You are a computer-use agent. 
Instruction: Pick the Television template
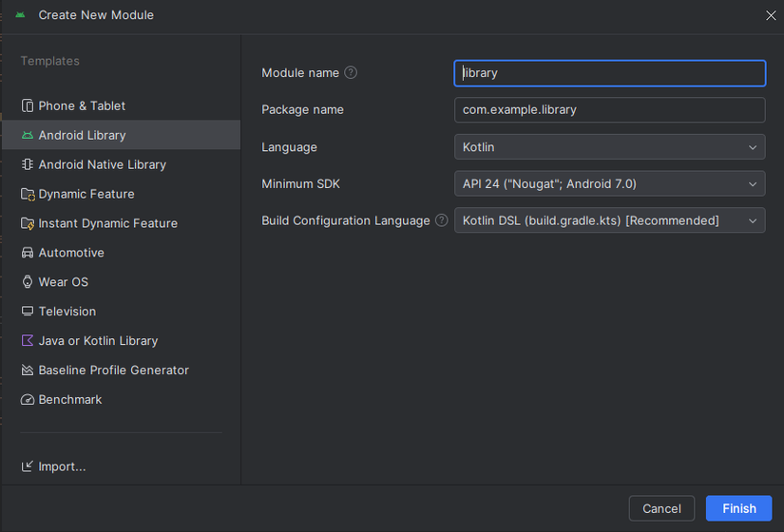point(121,312)
